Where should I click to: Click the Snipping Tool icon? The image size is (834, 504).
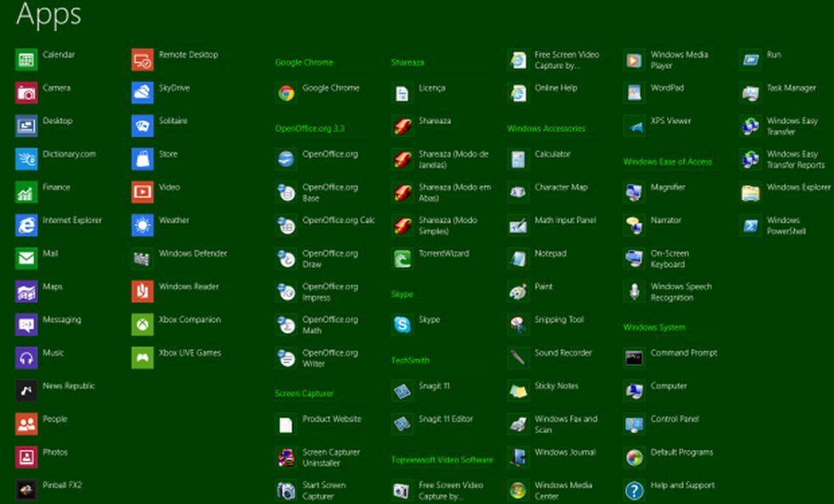(x=518, y=325)
